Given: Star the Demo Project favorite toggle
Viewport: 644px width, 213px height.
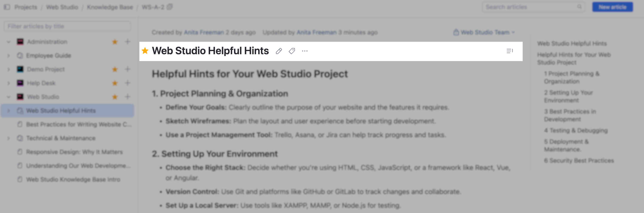Looking at the screenshot, I should pos(114,69).
